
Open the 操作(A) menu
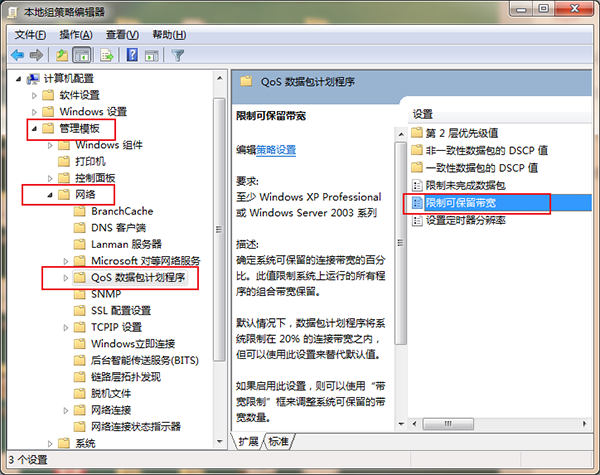pos(76,35)
